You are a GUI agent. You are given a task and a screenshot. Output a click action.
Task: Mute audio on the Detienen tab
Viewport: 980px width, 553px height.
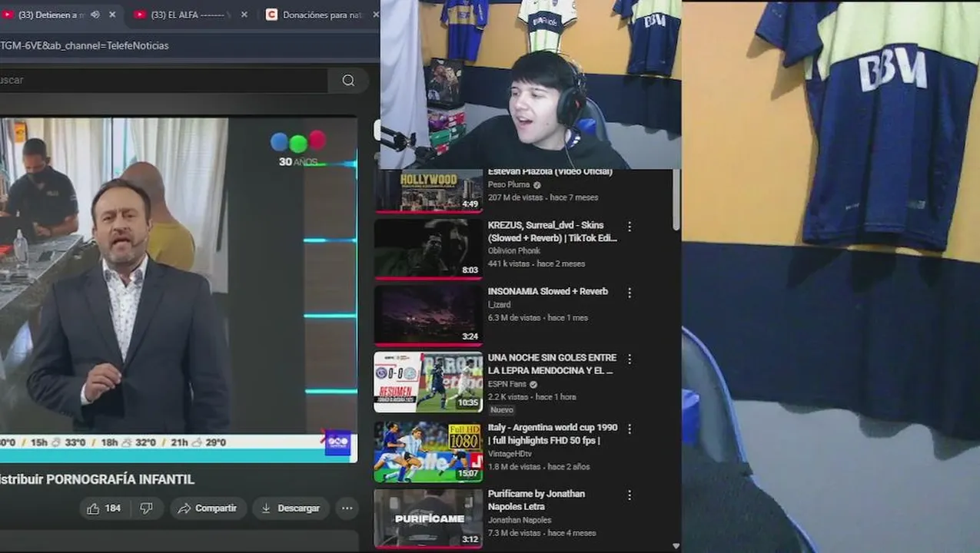(96, 15)
